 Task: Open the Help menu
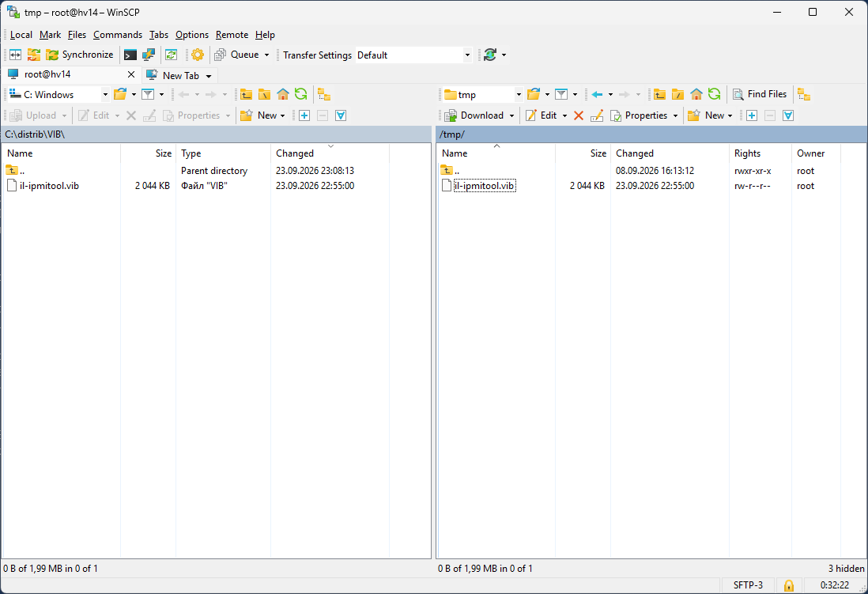point(265,34)
